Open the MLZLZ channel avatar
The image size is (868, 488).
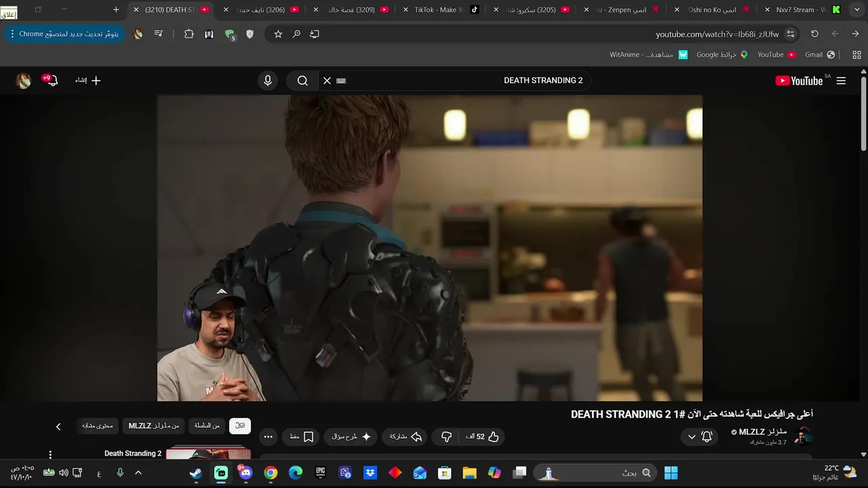803,436
